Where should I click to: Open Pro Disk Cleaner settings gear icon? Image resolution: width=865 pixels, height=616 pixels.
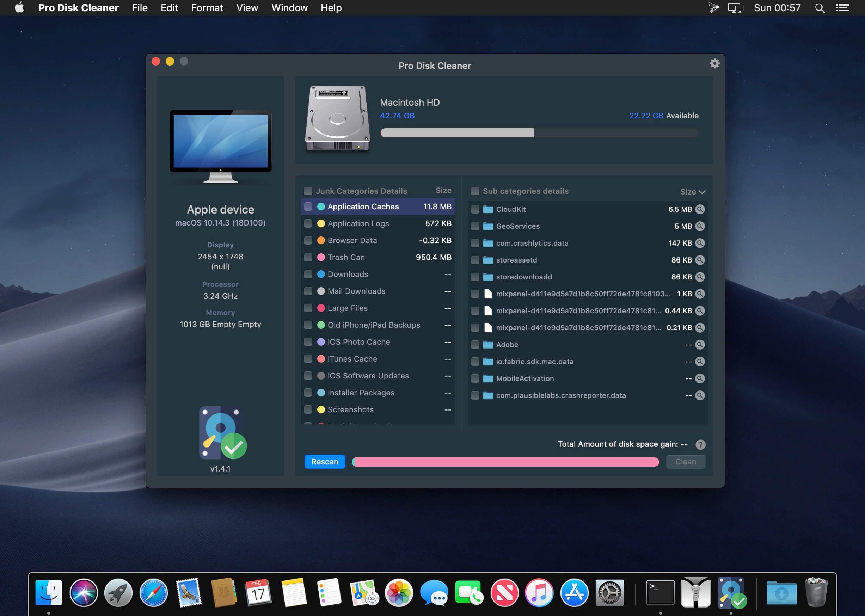point(715,63)
